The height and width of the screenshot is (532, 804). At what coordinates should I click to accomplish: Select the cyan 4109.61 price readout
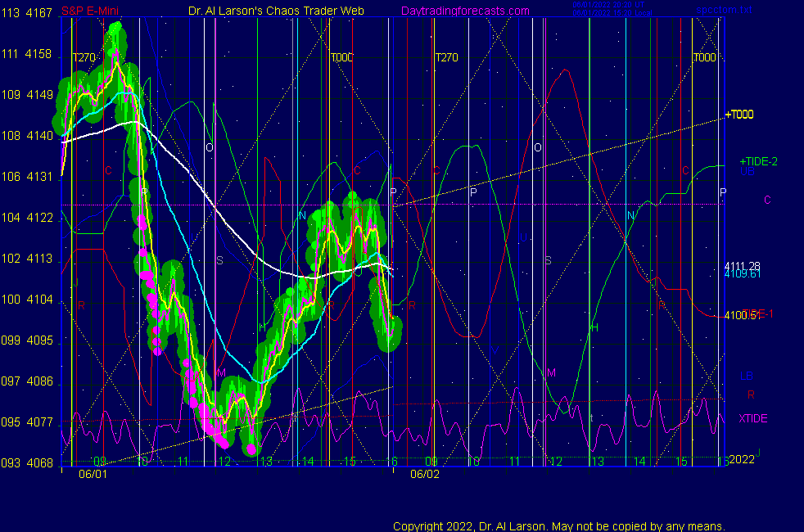tap(743, 274)
